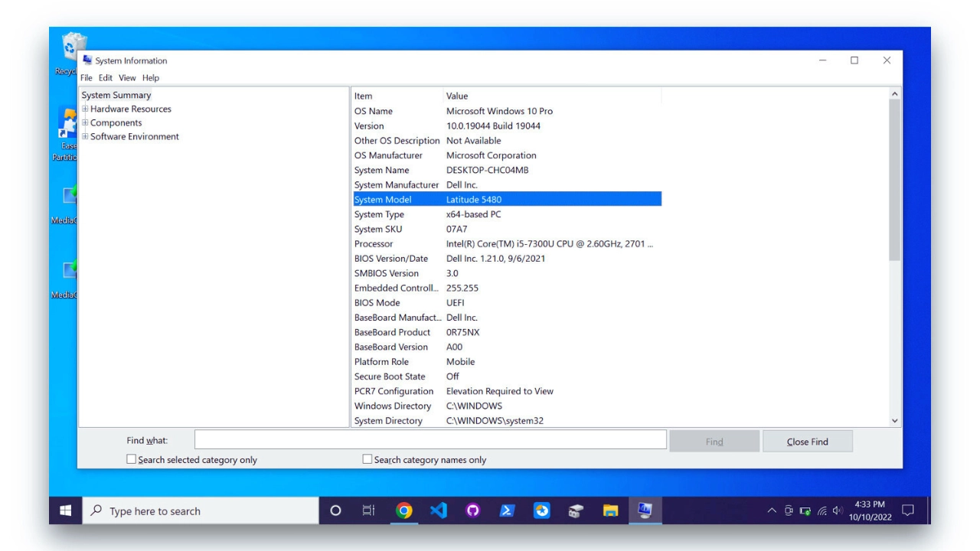Open the View menu

point(127,77)
